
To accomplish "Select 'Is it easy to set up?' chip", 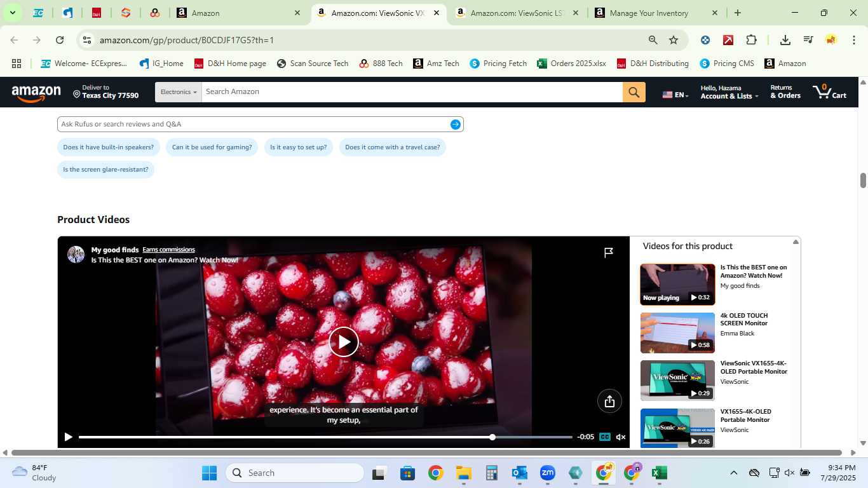I will pyautogui.click(x=299, y=147).
